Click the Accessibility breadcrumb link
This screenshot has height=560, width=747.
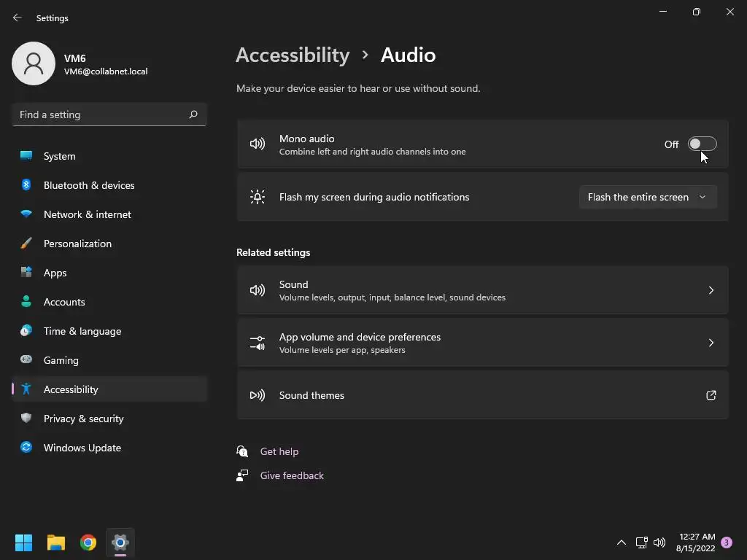293,55
